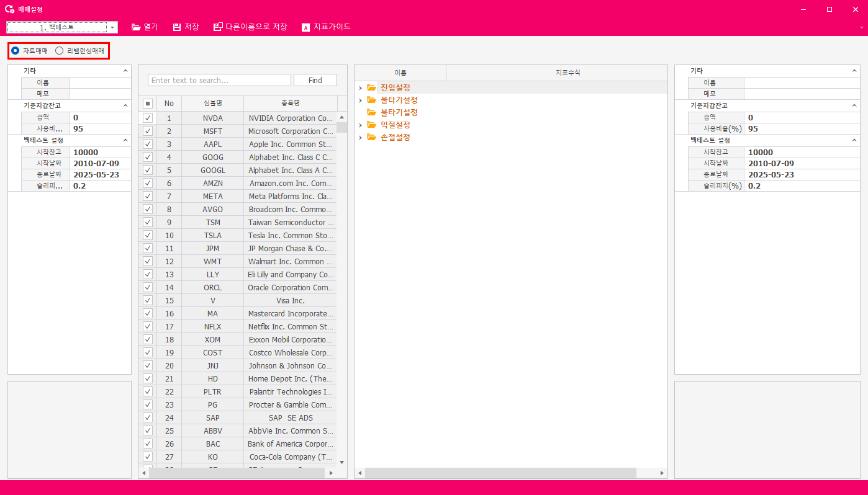Click the 저장 toolbar item
Image resolution: width=868 pixels, height=495 pixels.
(186, 27)
